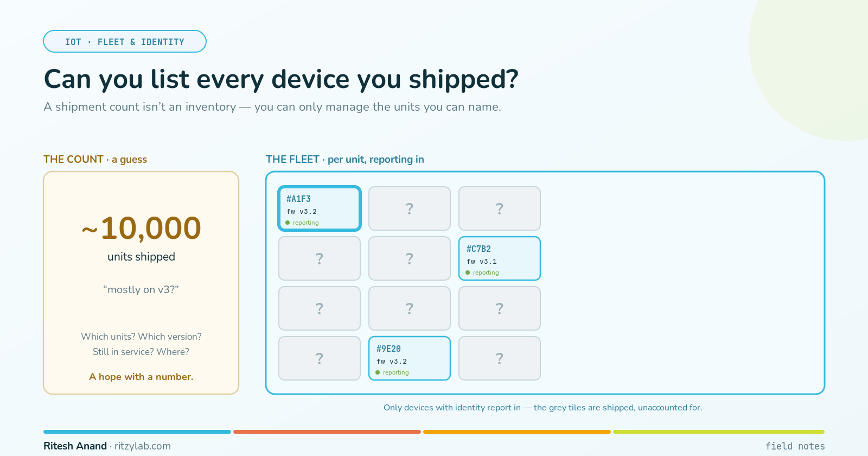Viewport: 868px width, 456px height.
Task: Select the #C7B2 device tile
Action: point(500,258)
